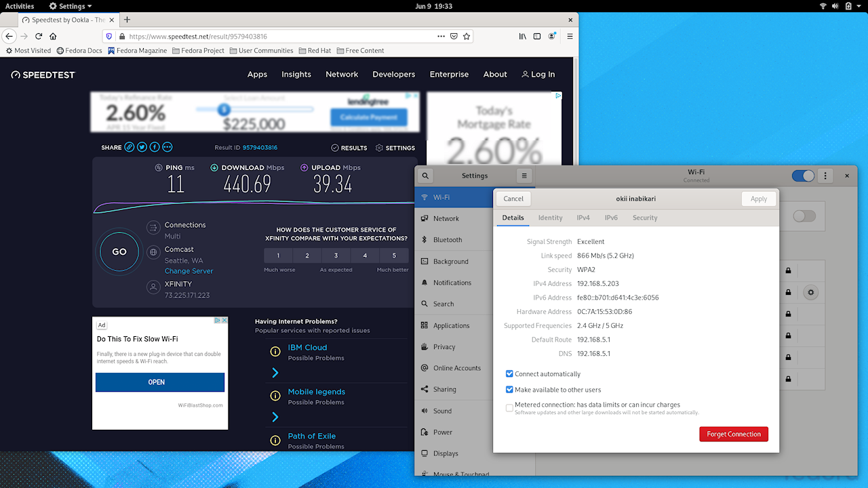
Task: Open Speedtest SETTINGS link
Action: (395, 148)
